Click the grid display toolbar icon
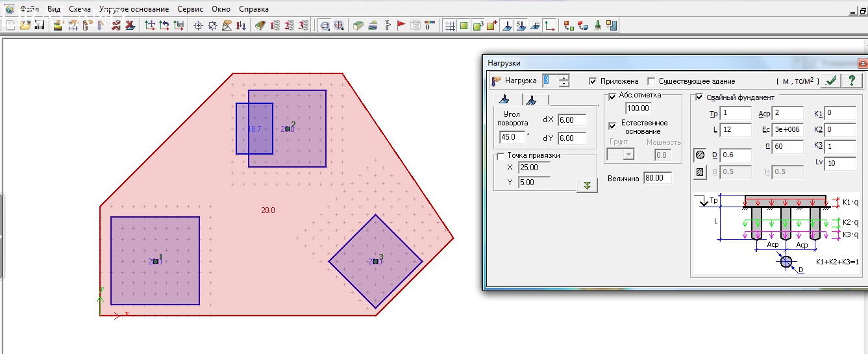 [x=449, y=25]
